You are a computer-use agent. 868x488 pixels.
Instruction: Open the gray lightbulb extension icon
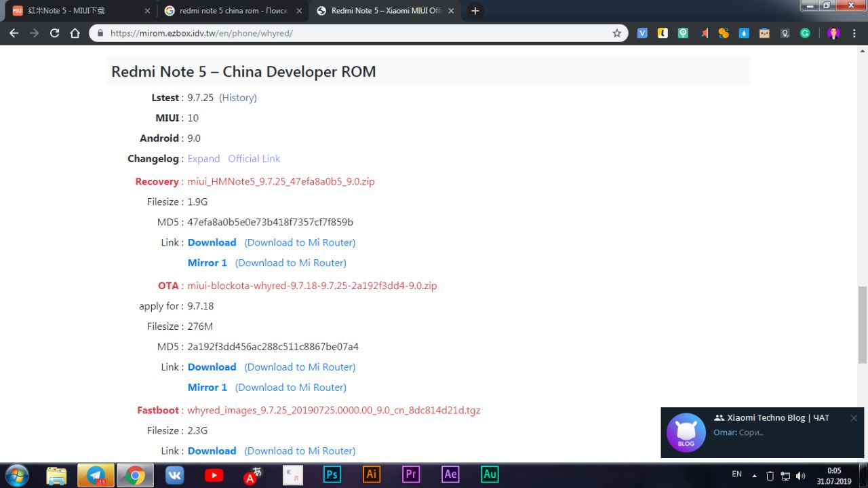[785, 33]
